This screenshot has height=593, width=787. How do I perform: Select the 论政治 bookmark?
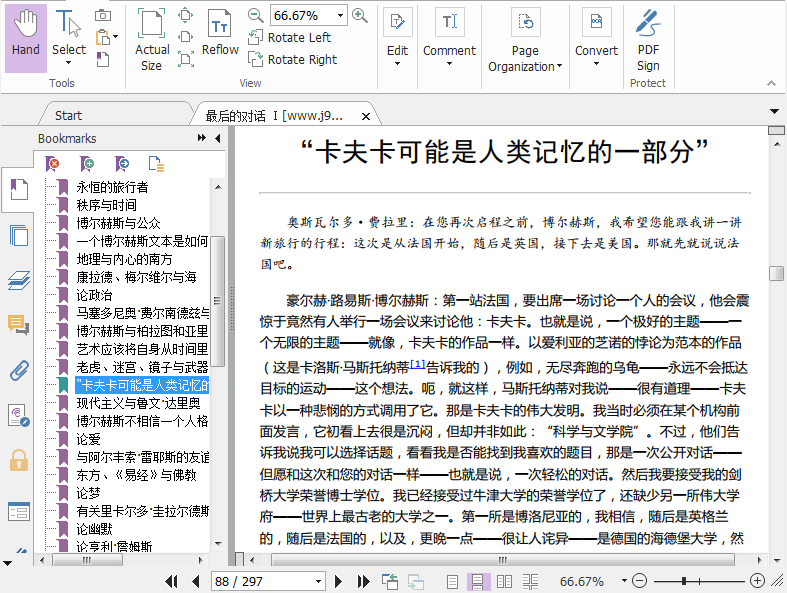click(95, 295)
